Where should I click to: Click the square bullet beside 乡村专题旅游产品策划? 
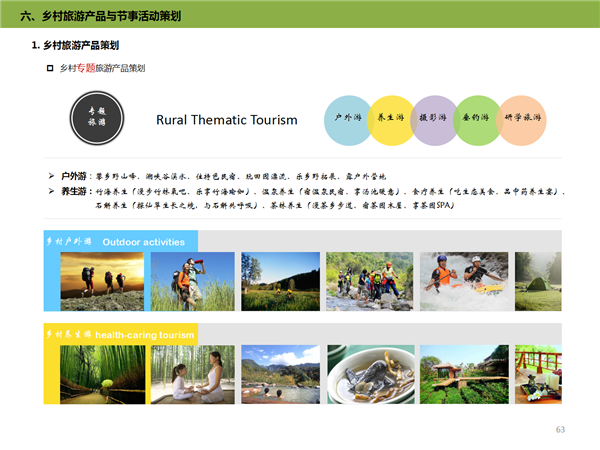click(x=50, y=68)
